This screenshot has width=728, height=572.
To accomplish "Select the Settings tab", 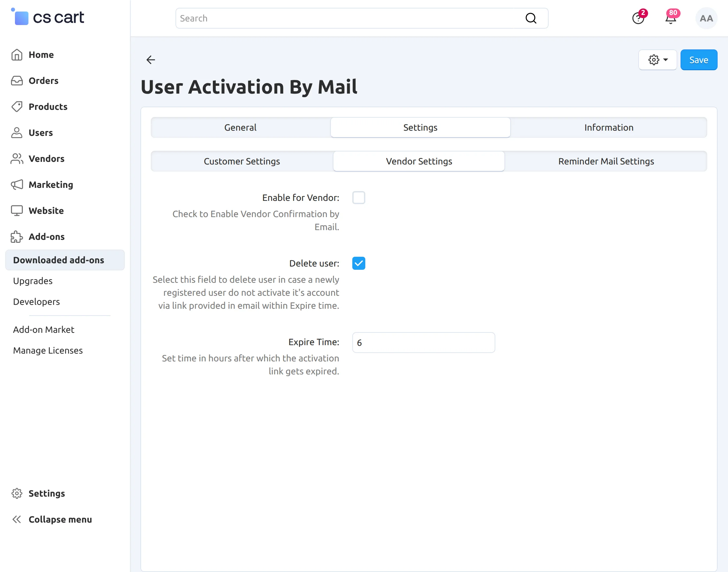I will pos(420,127).
